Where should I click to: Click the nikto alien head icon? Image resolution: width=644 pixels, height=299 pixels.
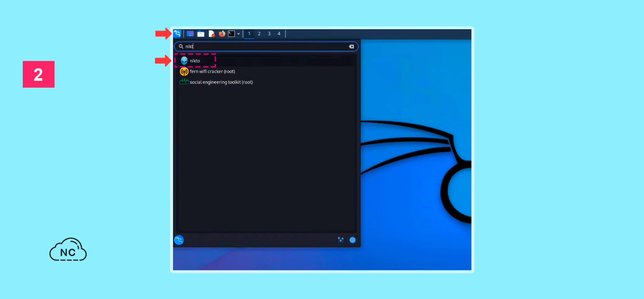[x=184, y=61]
